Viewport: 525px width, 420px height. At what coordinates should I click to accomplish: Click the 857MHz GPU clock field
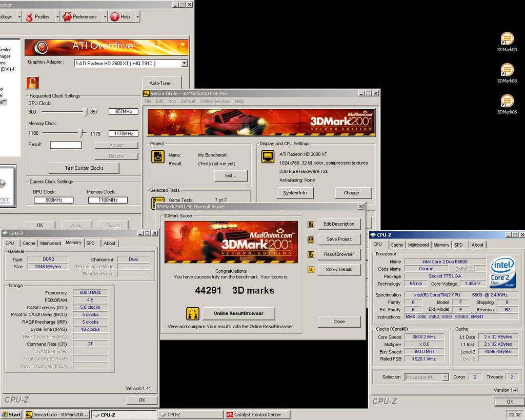124,111
